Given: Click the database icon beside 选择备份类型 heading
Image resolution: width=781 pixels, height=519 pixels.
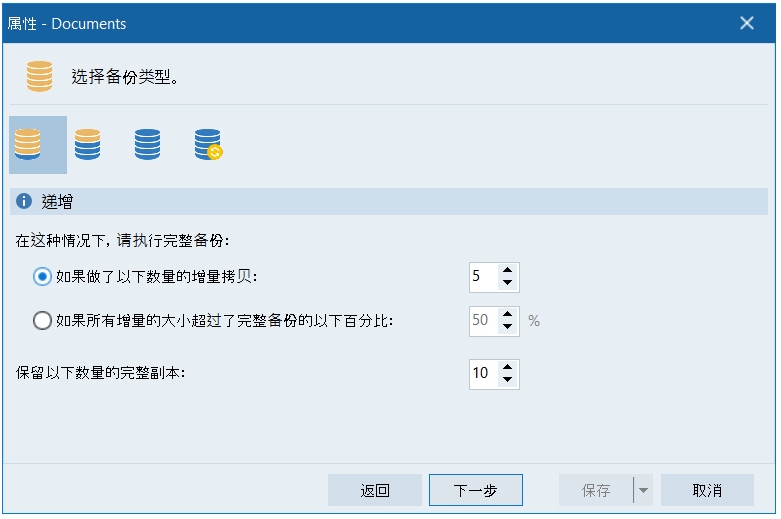Looking at the screenshot, I should [x=40, y=77].
